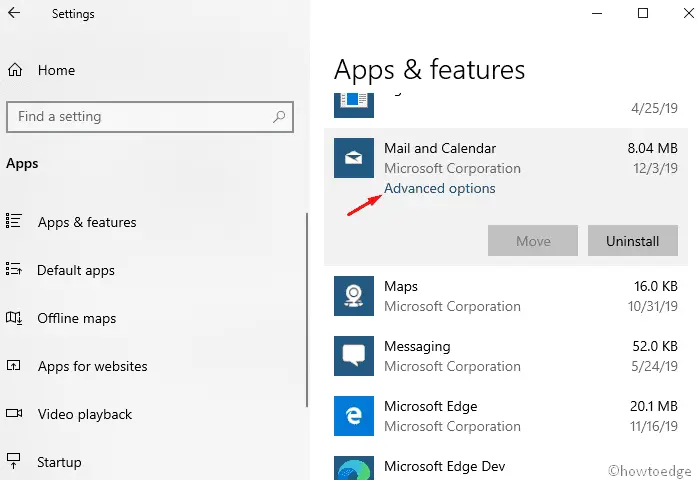Minimize the Settings window
698x480 pixels.
point(597,13)
